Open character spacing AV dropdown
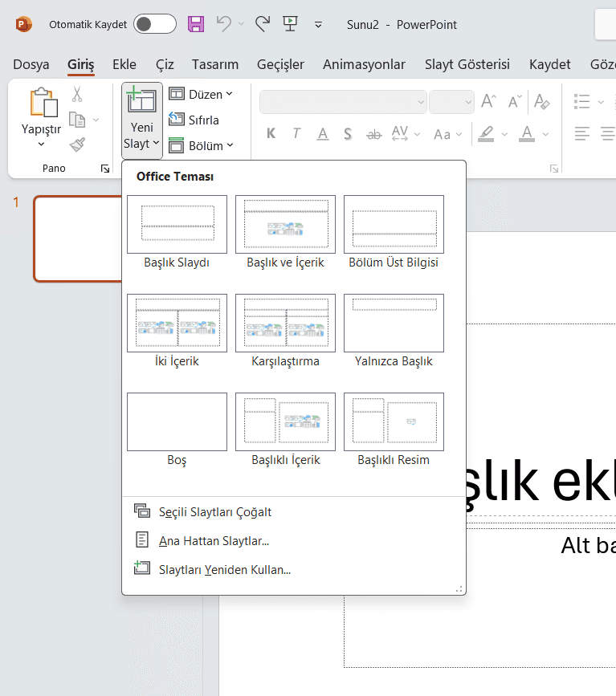 coord(406,133)
